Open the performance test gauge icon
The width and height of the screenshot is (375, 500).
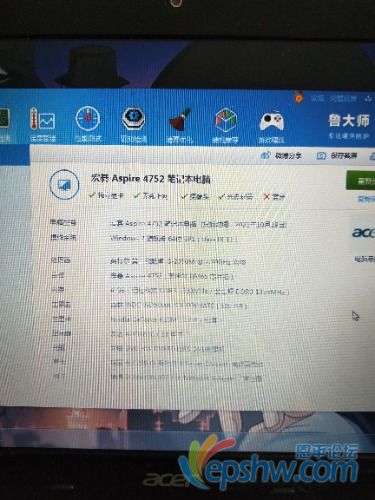click(x=87, y=119)
